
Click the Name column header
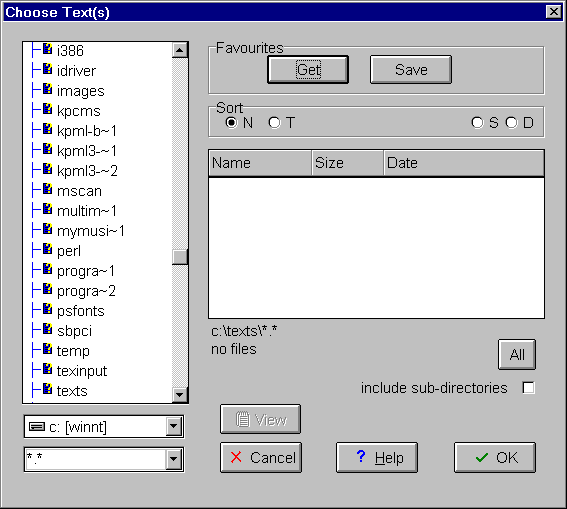tap(260, 163)
